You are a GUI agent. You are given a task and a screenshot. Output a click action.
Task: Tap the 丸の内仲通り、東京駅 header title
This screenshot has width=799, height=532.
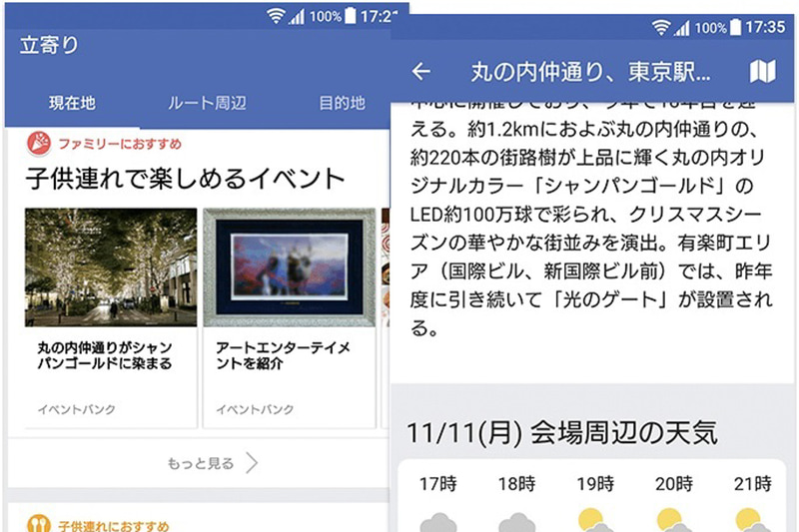(590, 72)
